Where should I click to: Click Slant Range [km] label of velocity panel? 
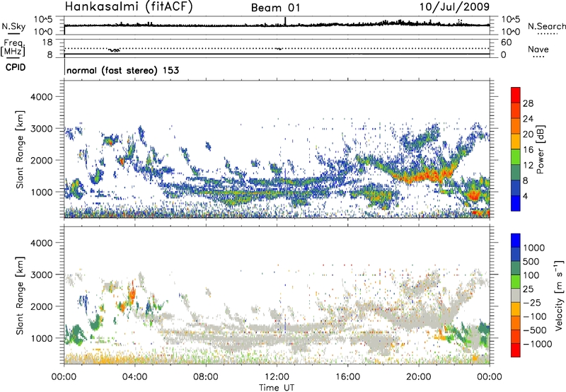[x=20, y=295]
